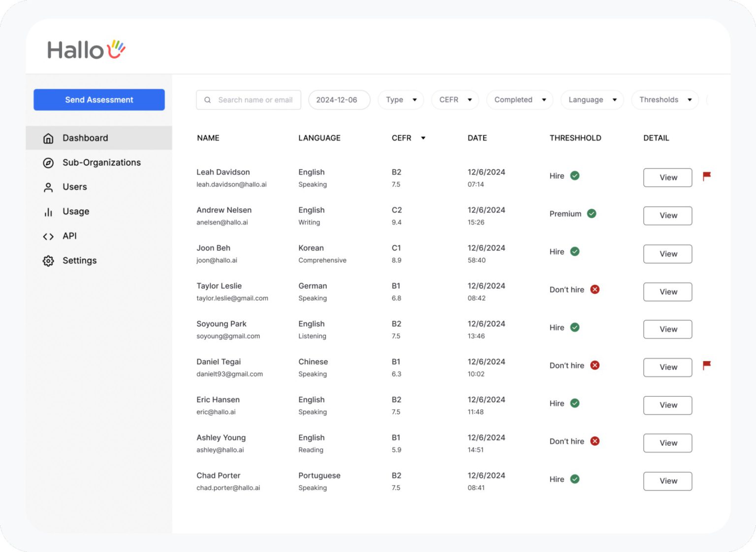Click the Users person icon
Screen dimensions: 756x552
tap(48, 187)
